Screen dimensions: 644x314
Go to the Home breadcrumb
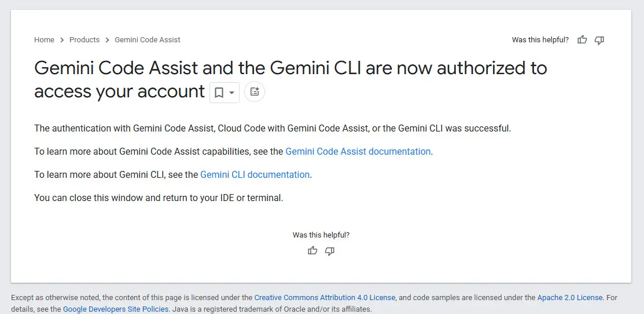point(44,40)
